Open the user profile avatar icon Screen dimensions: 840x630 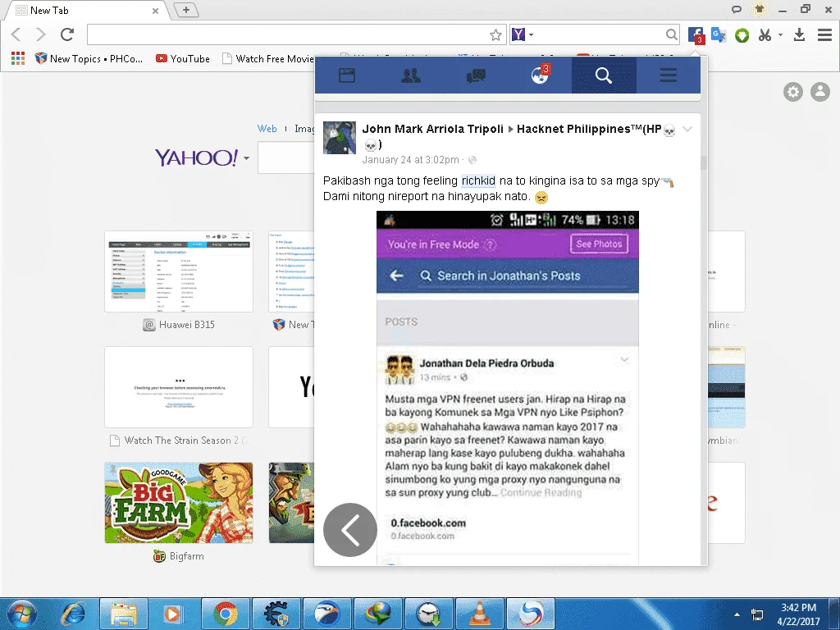click(x=820, y=92)
